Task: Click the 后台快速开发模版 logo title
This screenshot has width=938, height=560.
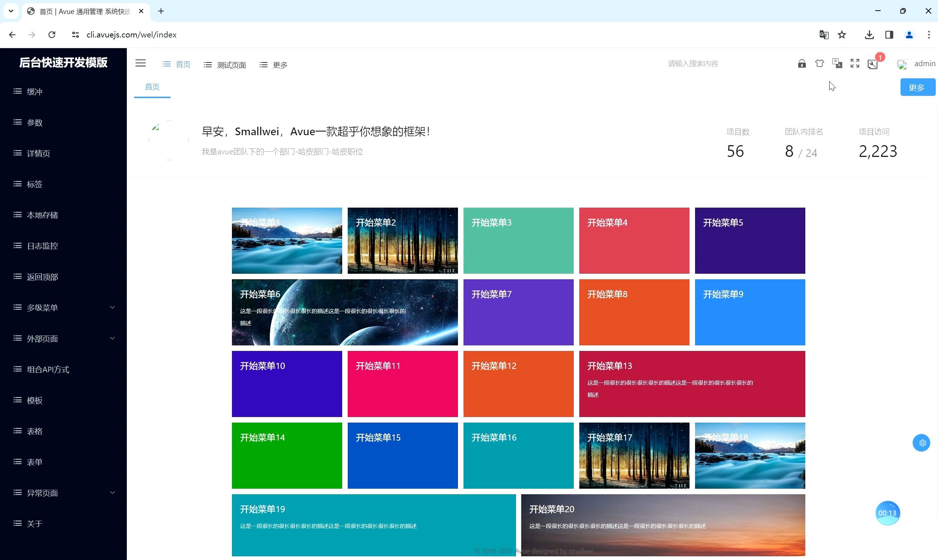Action: pos(64,62)
